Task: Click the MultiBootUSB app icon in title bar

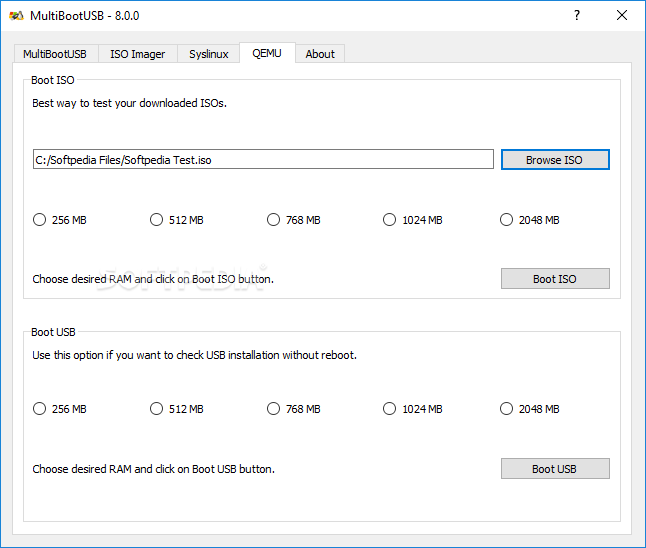Action: (x=16, y=16)
